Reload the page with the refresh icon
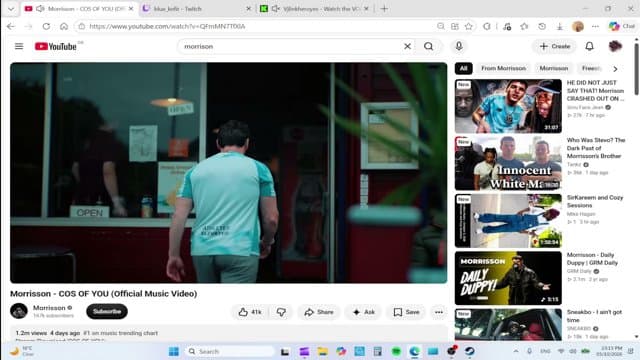The image size is (640, 360). 46,26
